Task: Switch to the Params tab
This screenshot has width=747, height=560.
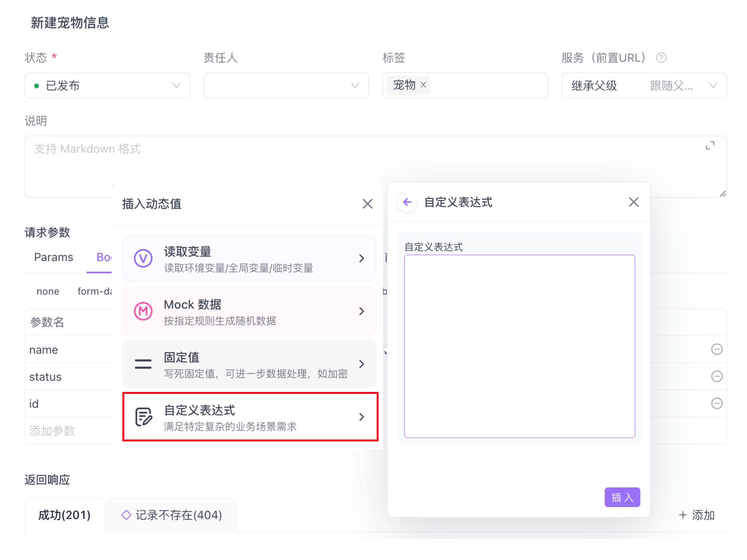Action: pyautogui.click(x=53, y=257)
